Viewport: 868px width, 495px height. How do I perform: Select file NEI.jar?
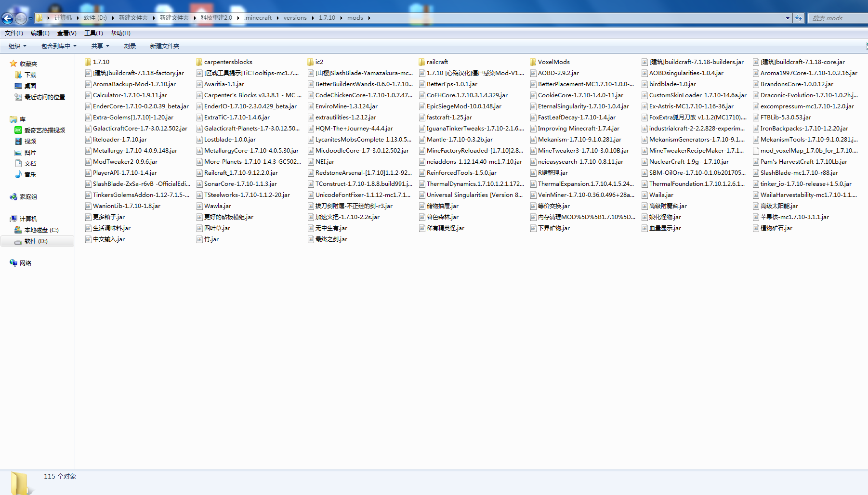click(321, 162)
